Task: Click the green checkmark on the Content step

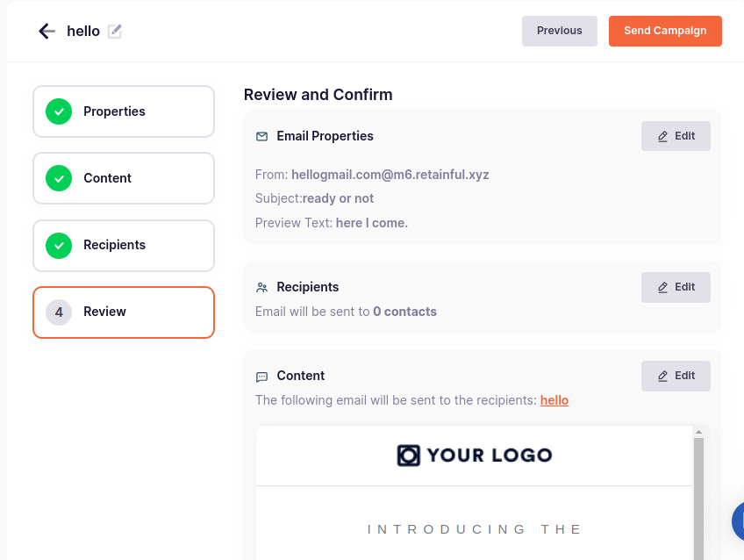Action: (x=58, y=178)
